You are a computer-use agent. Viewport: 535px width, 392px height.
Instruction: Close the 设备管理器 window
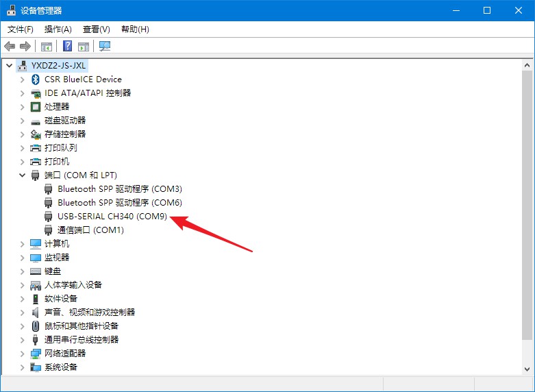pos(519,10)
